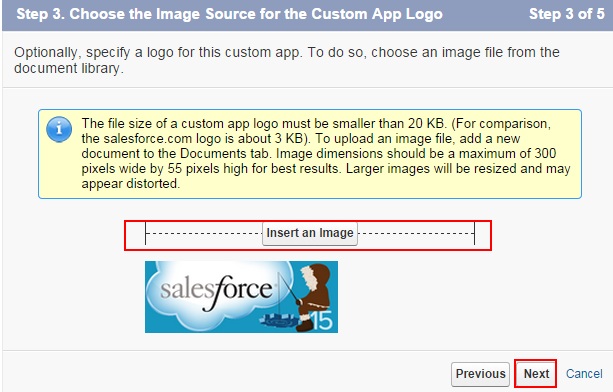The image size is (613, 392).
Task: Click the dashed line right of Insert an Image
Action: (x=416, y=233)
